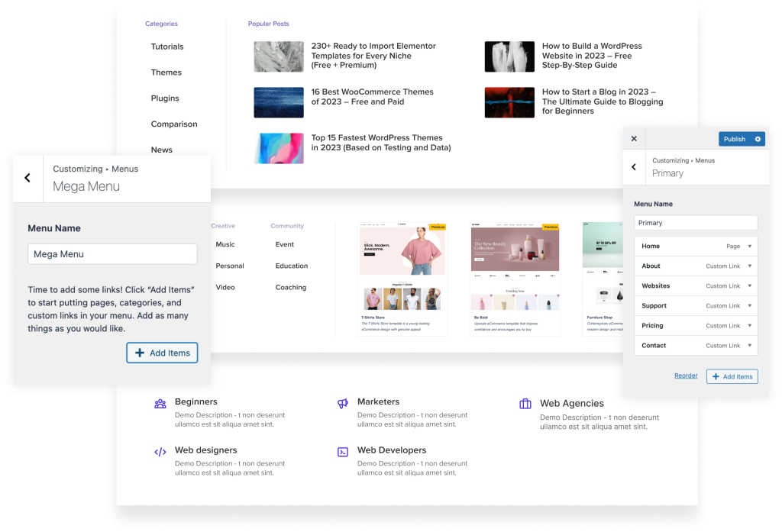This screenshot has height=532, width=782.
Task: Click the Web designers code icon
Action: (x=160, y=452)
